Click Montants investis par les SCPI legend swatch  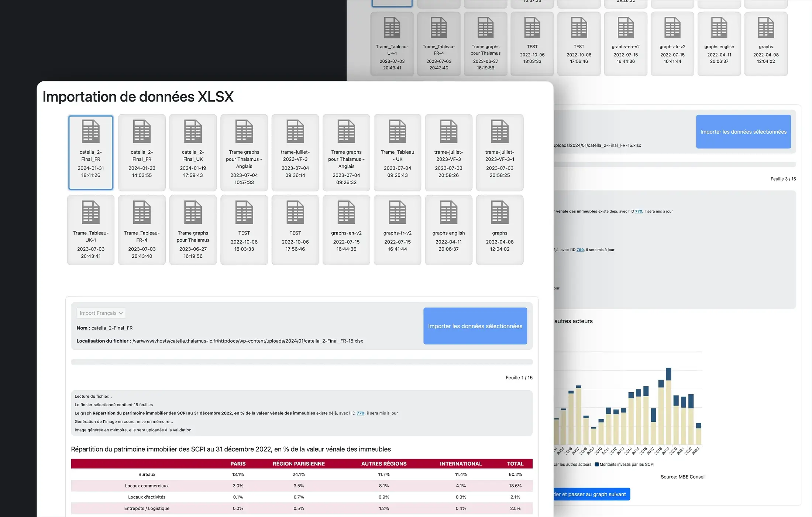pyautogui.click(x=597, y=465)
